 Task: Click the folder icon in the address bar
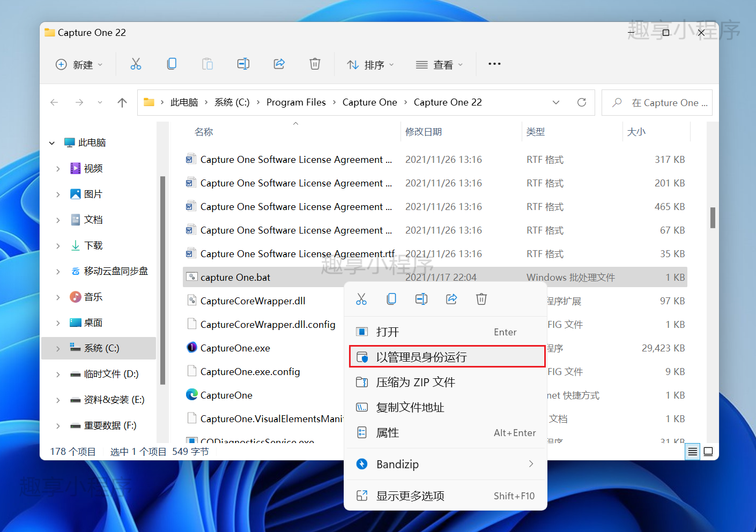pyautogui.click(x=149, y=102)
